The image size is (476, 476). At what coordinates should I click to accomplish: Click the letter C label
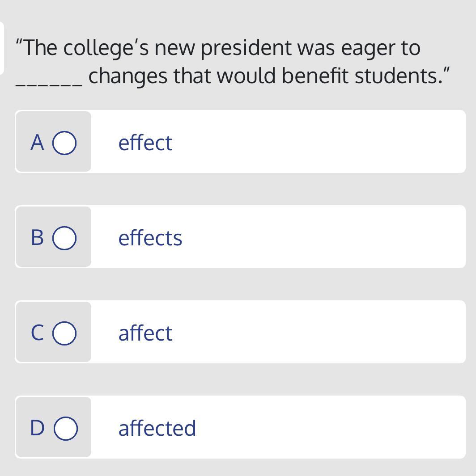coord(38,333)
